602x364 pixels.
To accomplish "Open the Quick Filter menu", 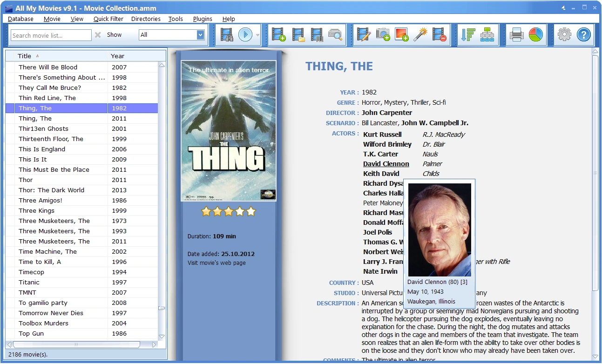I will tap(108, 19).
